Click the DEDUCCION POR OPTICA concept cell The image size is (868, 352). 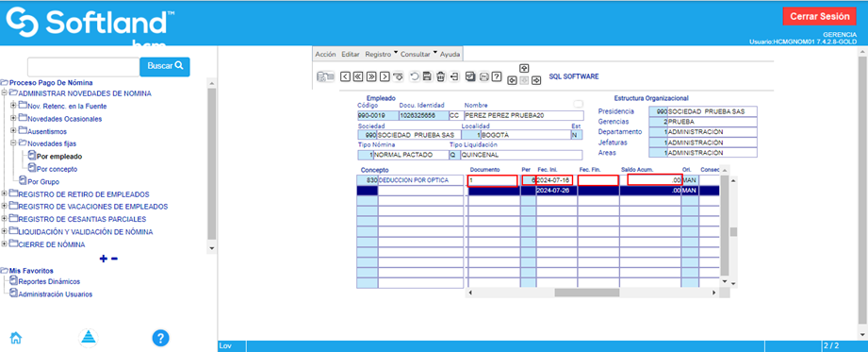420,180
